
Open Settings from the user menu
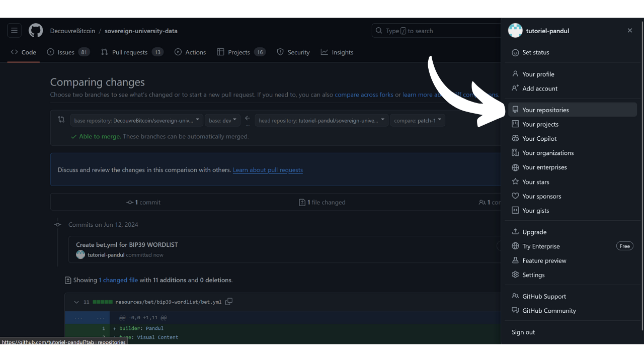(x=533, y=275)
